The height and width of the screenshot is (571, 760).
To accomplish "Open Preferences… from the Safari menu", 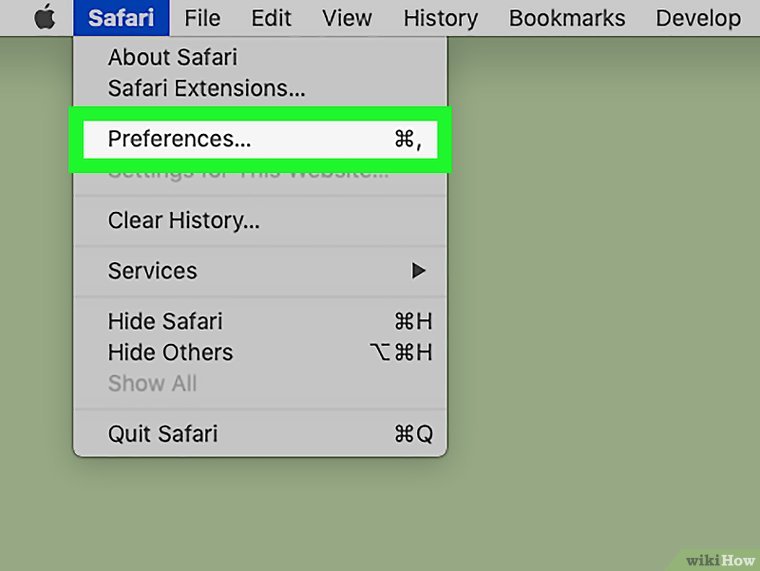I will (x=180, y=139).
